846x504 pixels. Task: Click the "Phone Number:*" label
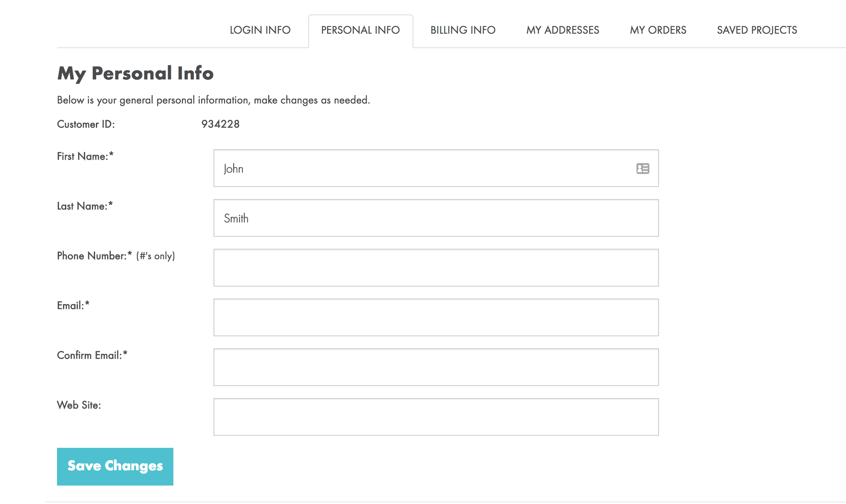click(x=94, y=256)
